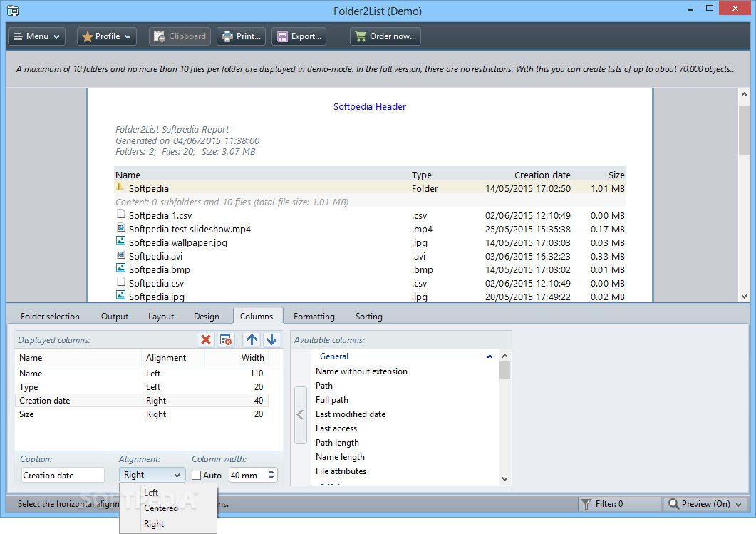This screenshot has width=756, height=534.
Task: Click the add column left arrow button
Action: pyautogui.click(x=301, y=415)
